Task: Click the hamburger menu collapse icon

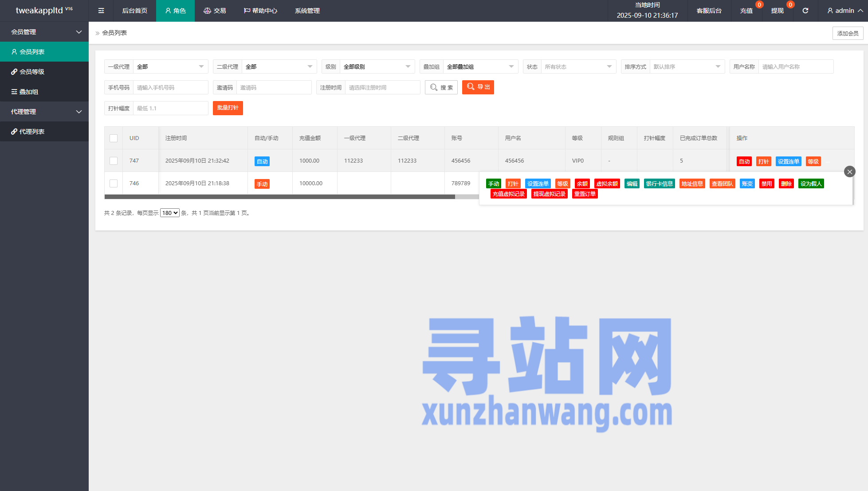Action: 101,11
